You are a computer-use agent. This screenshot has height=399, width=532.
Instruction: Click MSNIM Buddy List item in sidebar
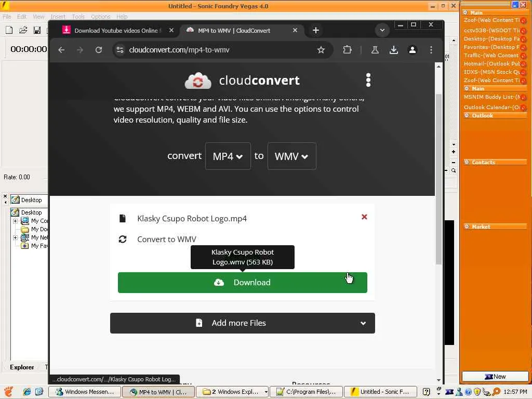click(493, 97)
